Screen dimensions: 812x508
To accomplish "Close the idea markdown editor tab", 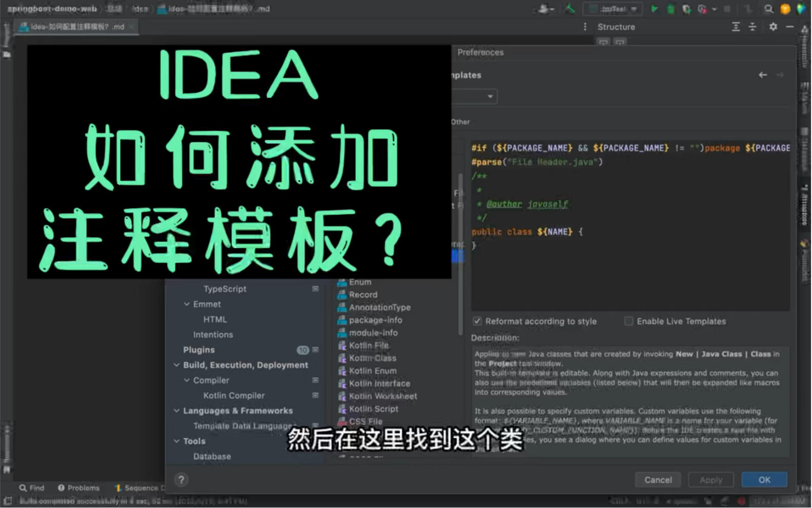I will (132, 27).
